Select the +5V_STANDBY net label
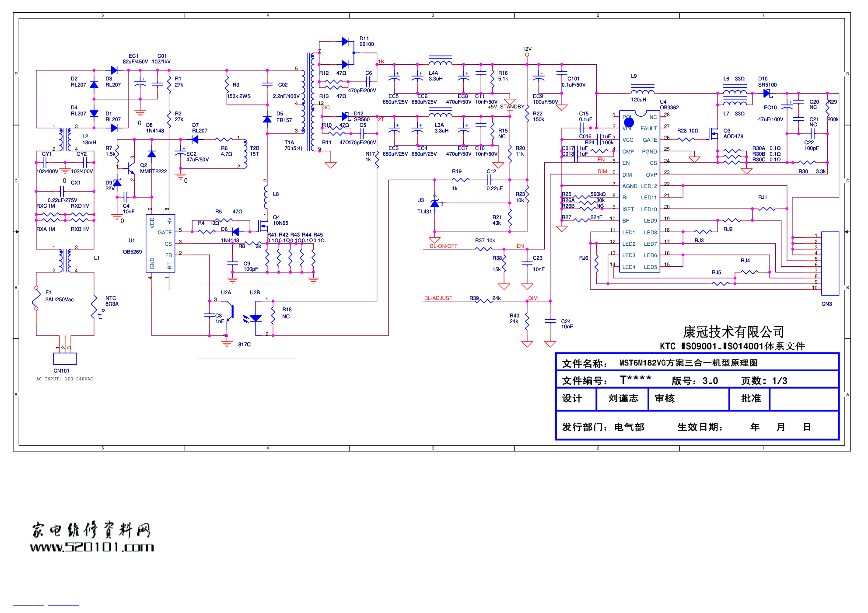868x613 pixels. (x=506, y=107)
